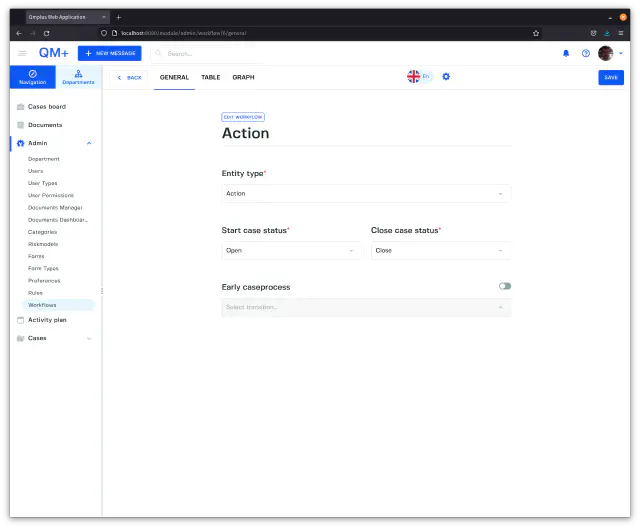The width and height of the screenshot is (640, 528).
Task: Click the QM+ logo
Action: [53, 53]
